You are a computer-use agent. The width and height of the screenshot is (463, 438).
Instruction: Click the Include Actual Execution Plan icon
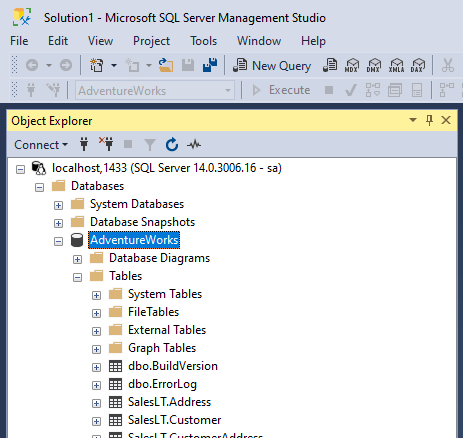click(446, 90)
